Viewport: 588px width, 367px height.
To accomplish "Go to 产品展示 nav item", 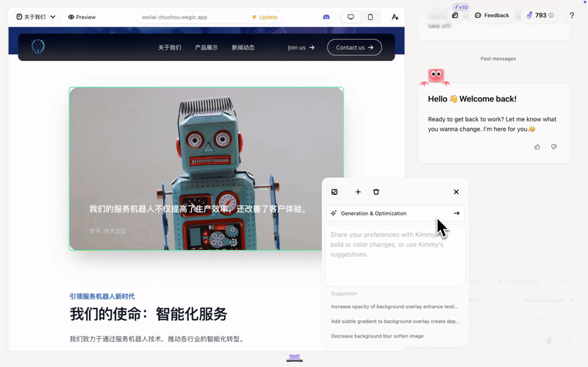I will pos(207,48).
